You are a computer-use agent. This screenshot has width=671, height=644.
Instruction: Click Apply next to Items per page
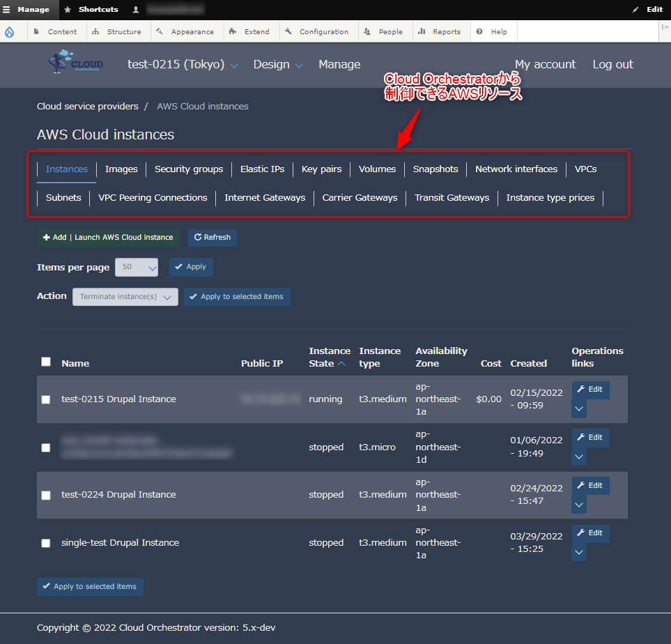191,267
